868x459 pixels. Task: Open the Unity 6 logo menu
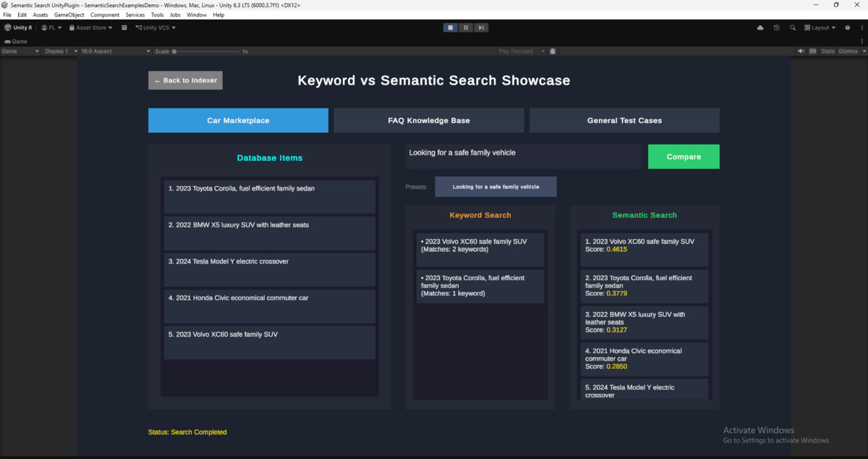click(x=18, y=28)
